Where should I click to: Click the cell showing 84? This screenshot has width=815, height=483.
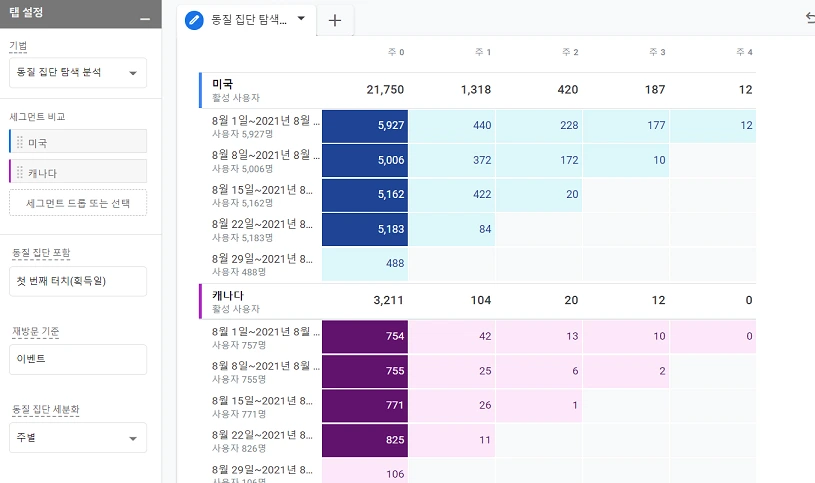coord(452,229)
